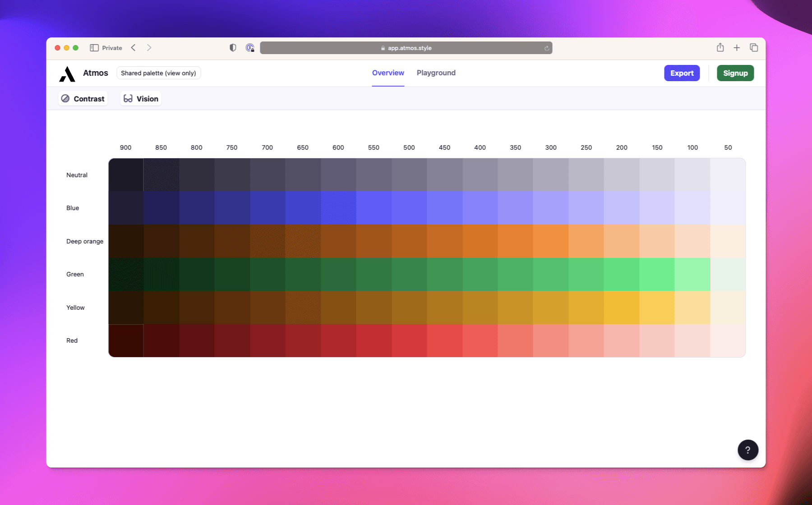Select the Red 900 color swatch
The width and height of the screenshot is (812, 505).
point(126,340)
